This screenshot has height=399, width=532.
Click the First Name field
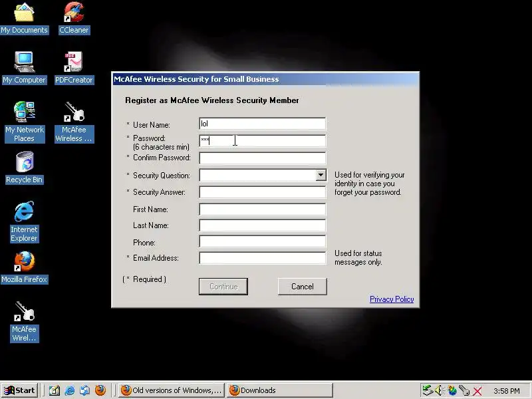tap(262, 209)
